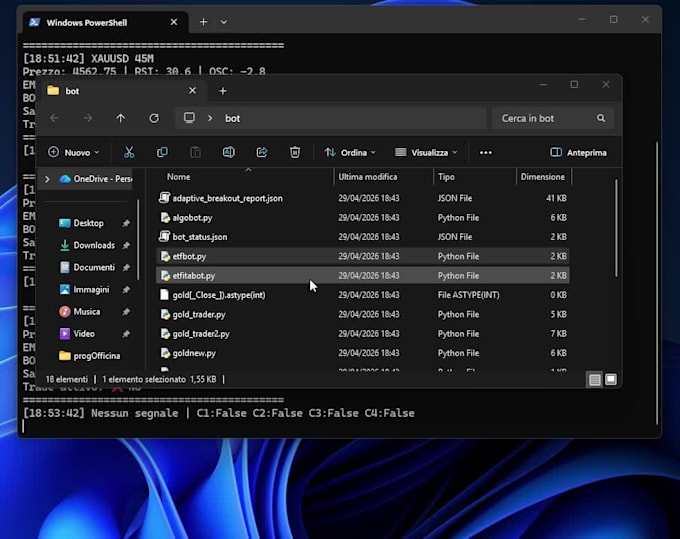Screen dimensions: 680x539
Task: Open Downloads in the sidebar
Action: click(94, 245)
